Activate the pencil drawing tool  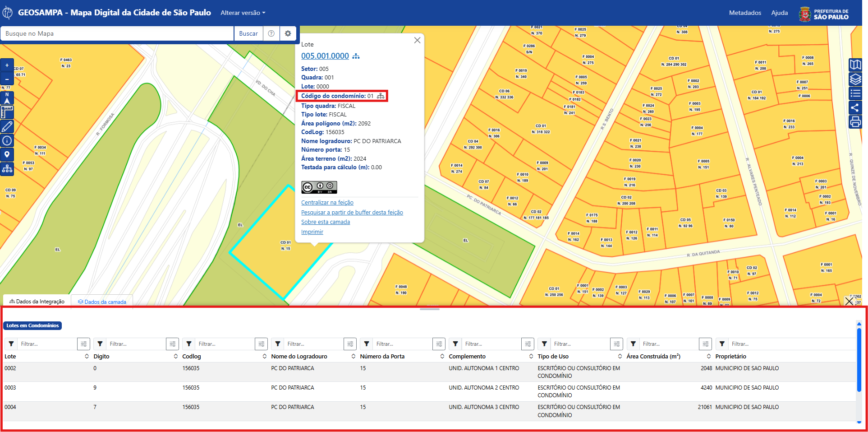(7, 126)
